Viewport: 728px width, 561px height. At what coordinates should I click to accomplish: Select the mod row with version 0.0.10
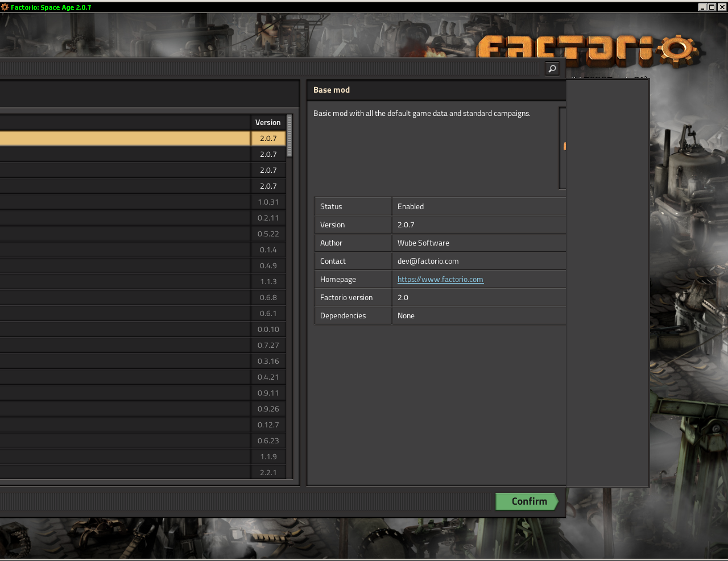(x=143, y=329)
